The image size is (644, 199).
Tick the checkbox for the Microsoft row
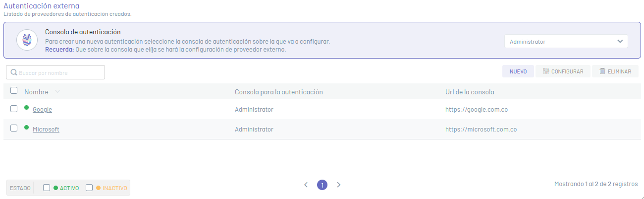pyautogui.click(x=14, y=128)
